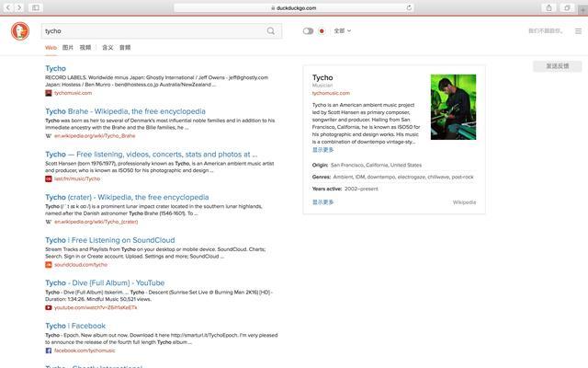Click the soundcloud.com/tycho URL

(x=81, y=265)
